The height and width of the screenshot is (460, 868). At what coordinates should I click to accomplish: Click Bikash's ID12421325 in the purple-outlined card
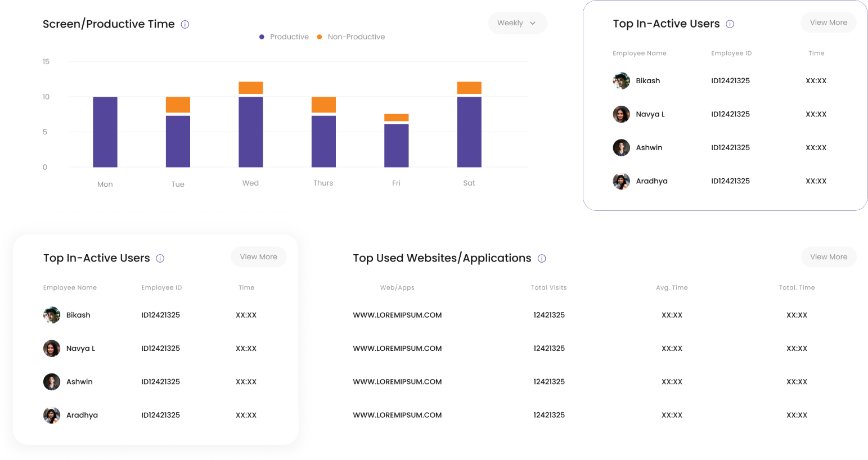[x=730, y=81]
